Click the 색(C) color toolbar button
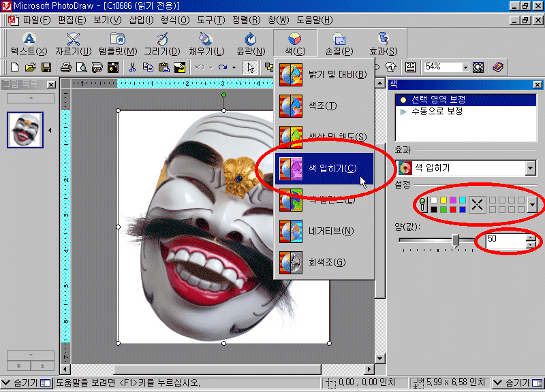The height and width of the screenshot is (392, 545). [295, 44]
